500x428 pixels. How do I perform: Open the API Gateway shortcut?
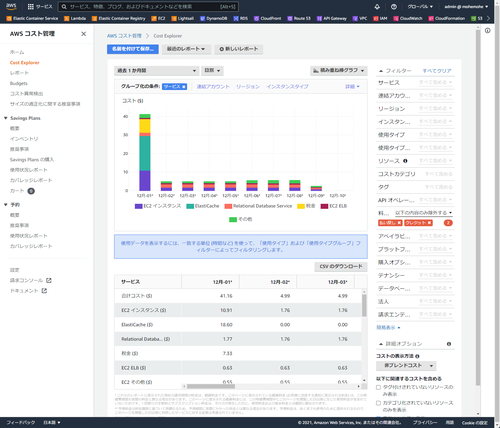click(332, 18)
